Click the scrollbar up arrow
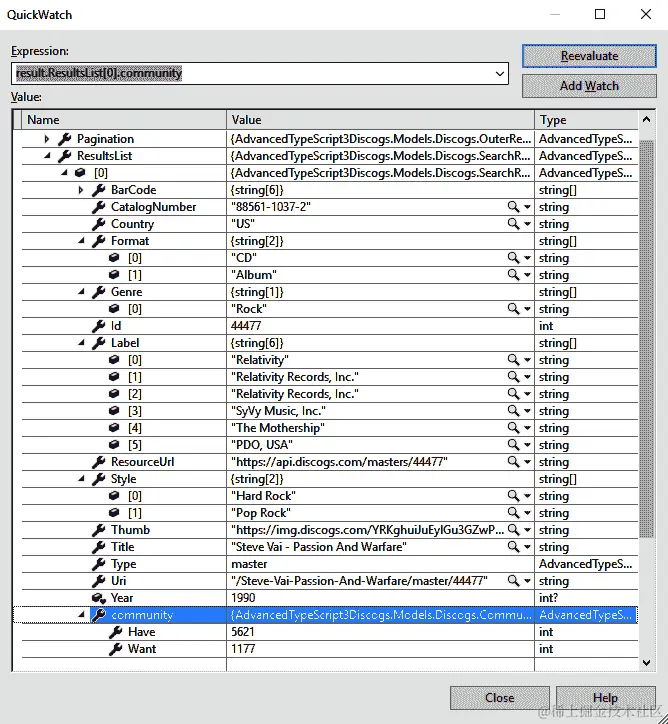 pos(646,120)
